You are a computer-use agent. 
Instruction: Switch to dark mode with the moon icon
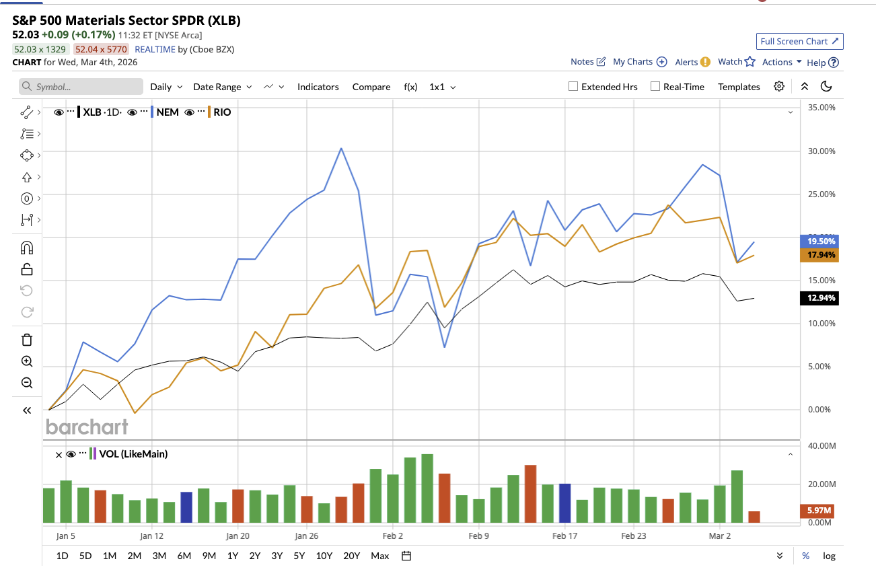click(x=826, y=86)
